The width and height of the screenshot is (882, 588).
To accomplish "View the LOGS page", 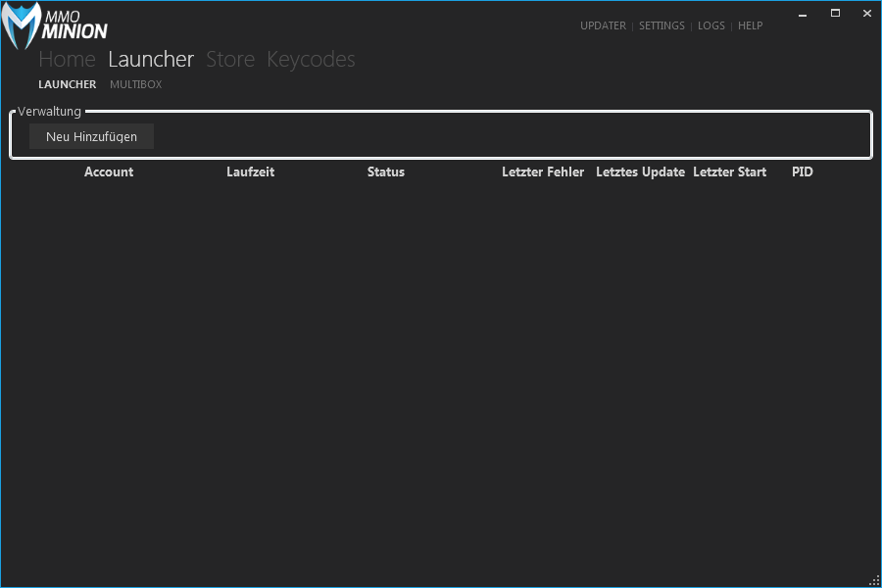I will coord(711,25).
